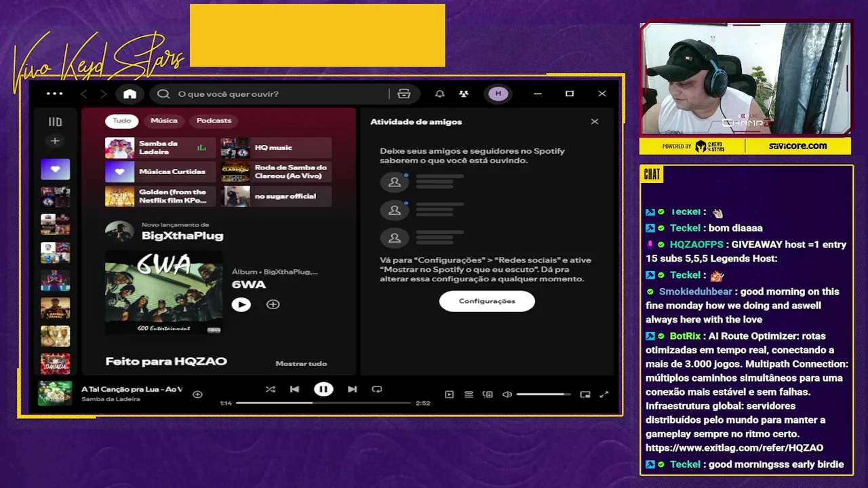This screenshot has width=868, height=488.
Task: Close the 'Atividade de amigos' panel
Action: [595, 122]
